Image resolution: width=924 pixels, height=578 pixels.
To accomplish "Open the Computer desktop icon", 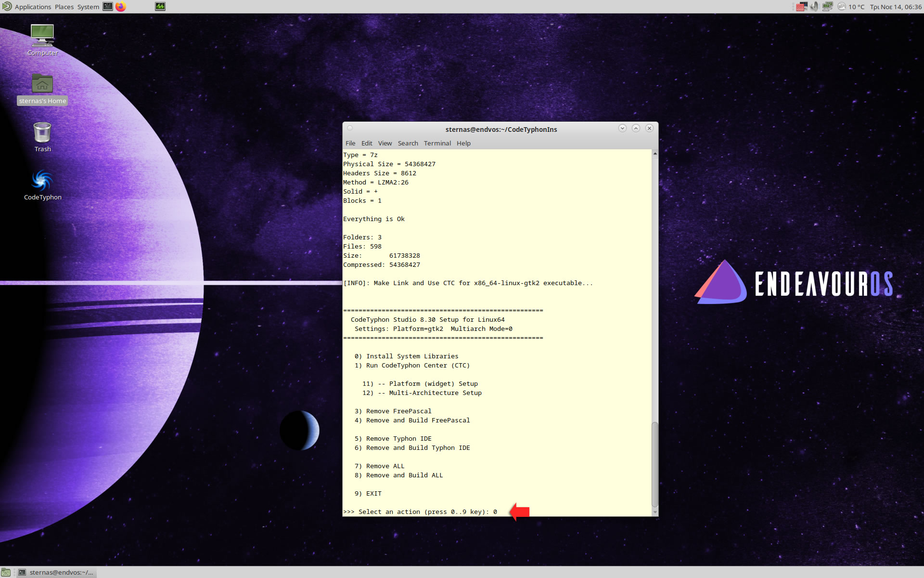I will [x=42, y=40].
